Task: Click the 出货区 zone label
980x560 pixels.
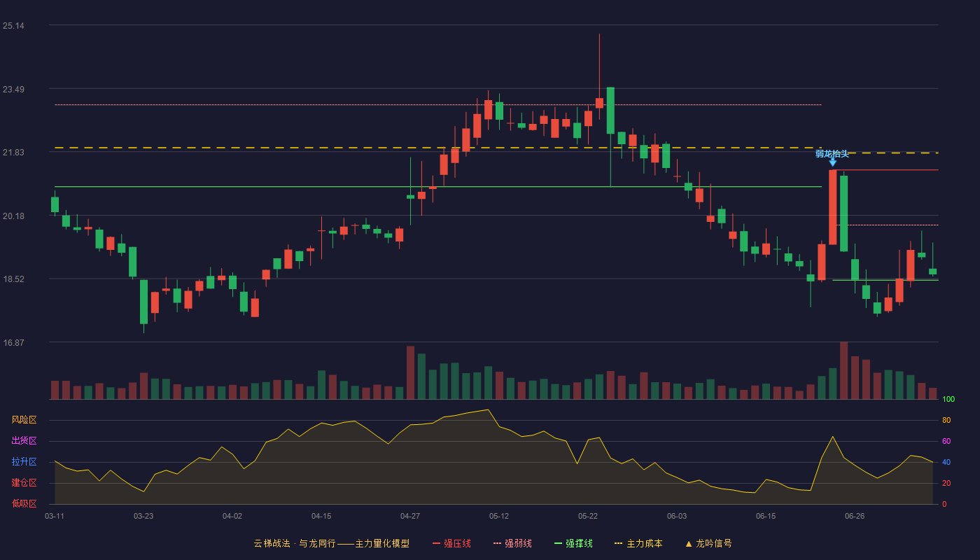Action: 24,441
